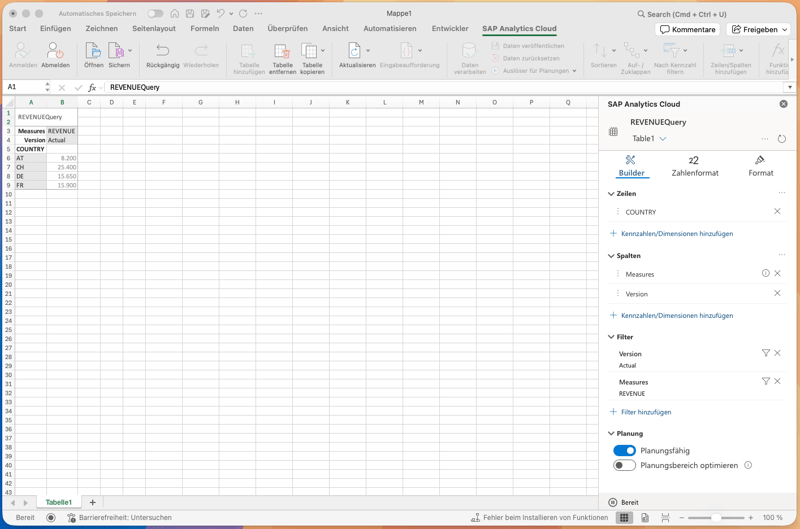Open the Freigeben dropdown

point(784,30)
